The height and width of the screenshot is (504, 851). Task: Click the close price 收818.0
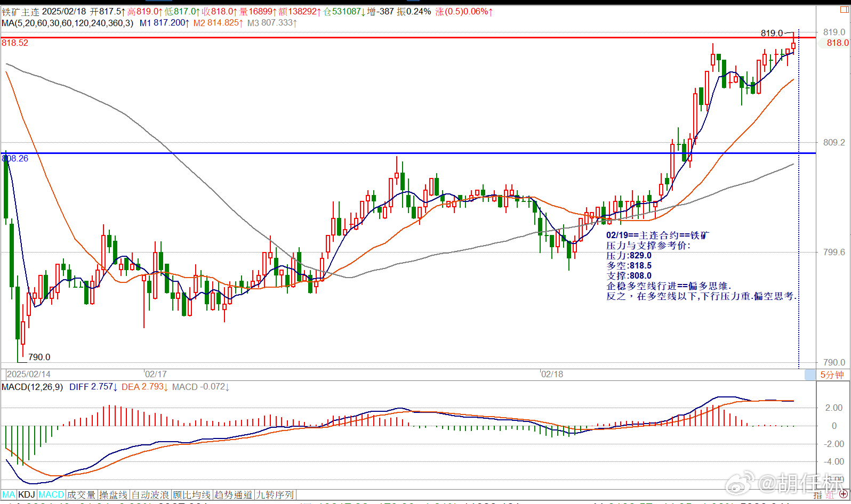(219, 12)
